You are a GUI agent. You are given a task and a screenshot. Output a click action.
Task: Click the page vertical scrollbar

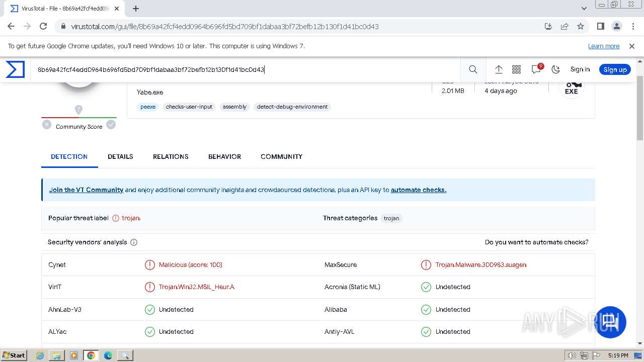(640, 108)
